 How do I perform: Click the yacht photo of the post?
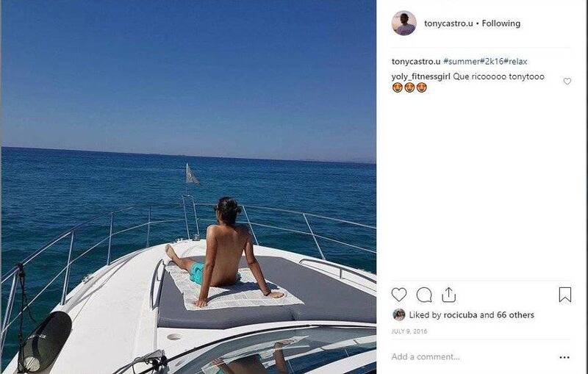(189, 187)
